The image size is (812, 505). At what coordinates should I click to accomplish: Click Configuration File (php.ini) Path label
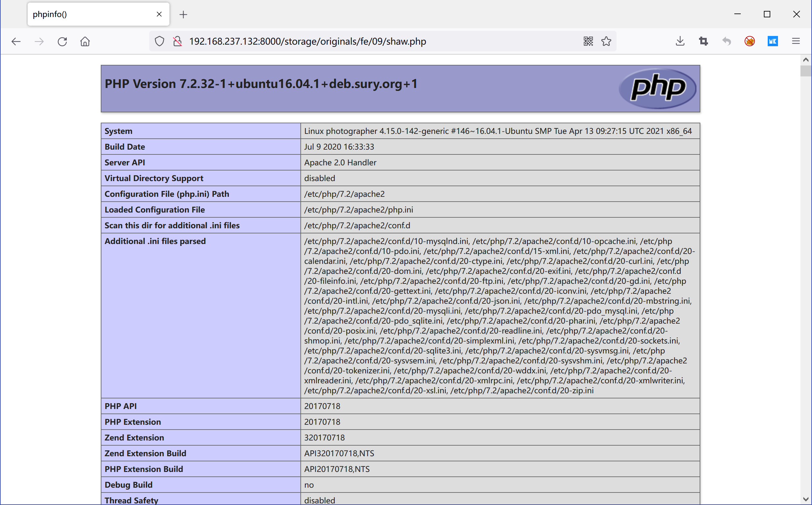(x=167, y=194)
